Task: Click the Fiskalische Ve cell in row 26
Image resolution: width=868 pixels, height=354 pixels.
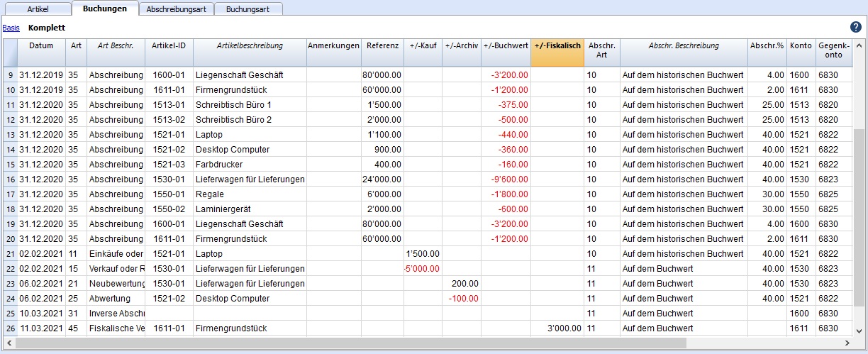Action: 116,328
